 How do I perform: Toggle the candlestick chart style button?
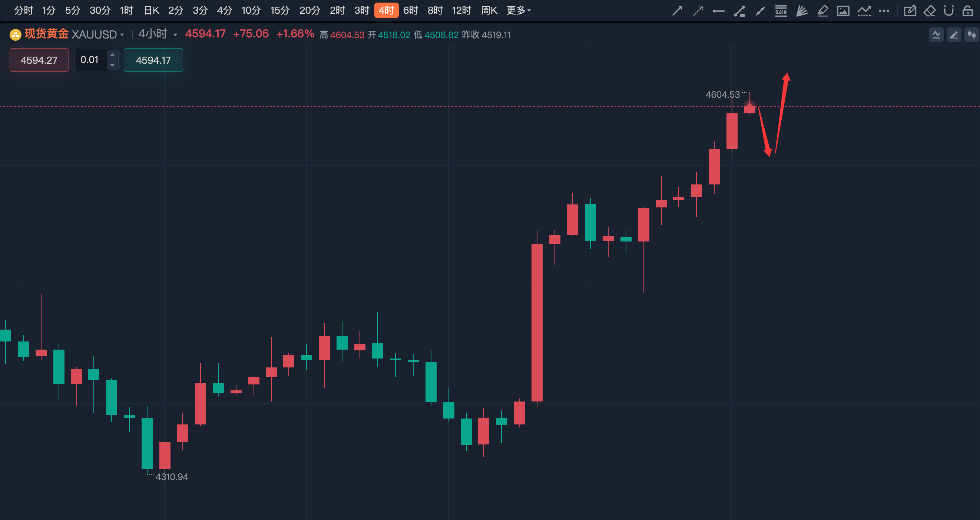(972, 35)
